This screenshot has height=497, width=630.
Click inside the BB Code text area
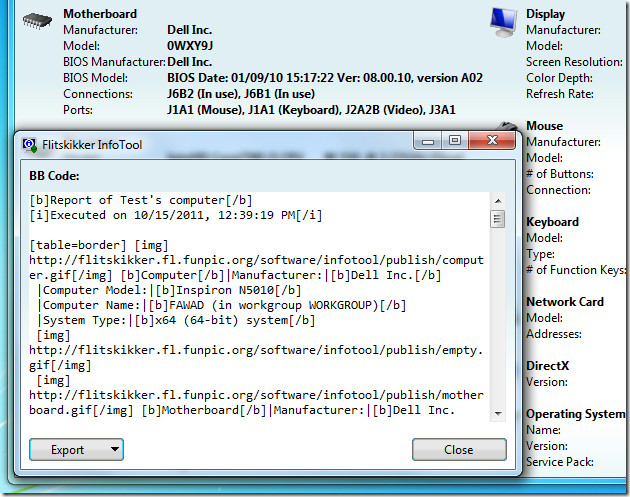[x=259, y=306]
